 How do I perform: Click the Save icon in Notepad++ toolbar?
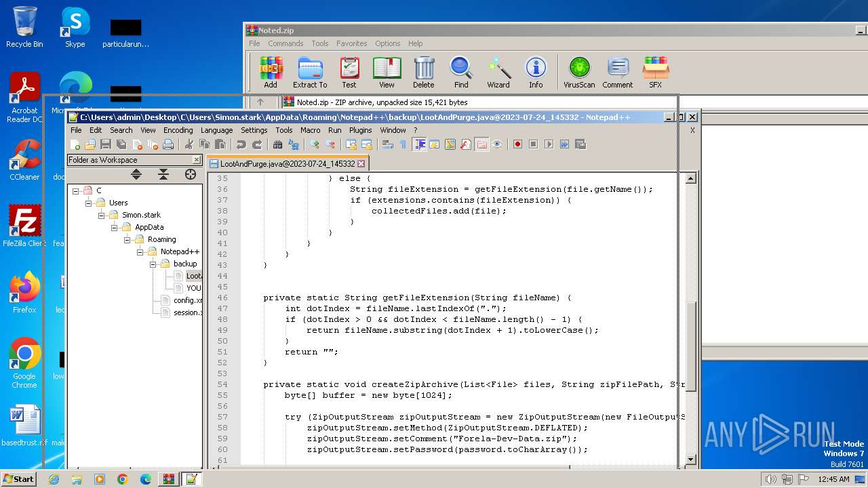click(x=106, y=144)
